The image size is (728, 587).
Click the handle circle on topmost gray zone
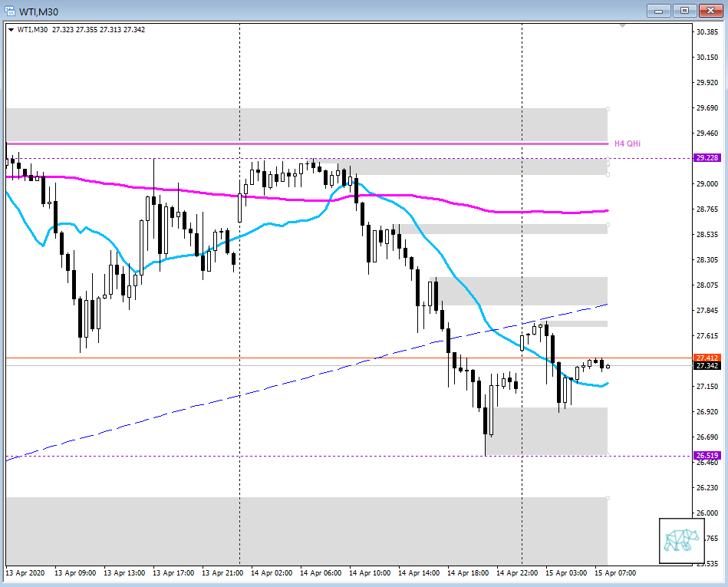coord(608,109)
